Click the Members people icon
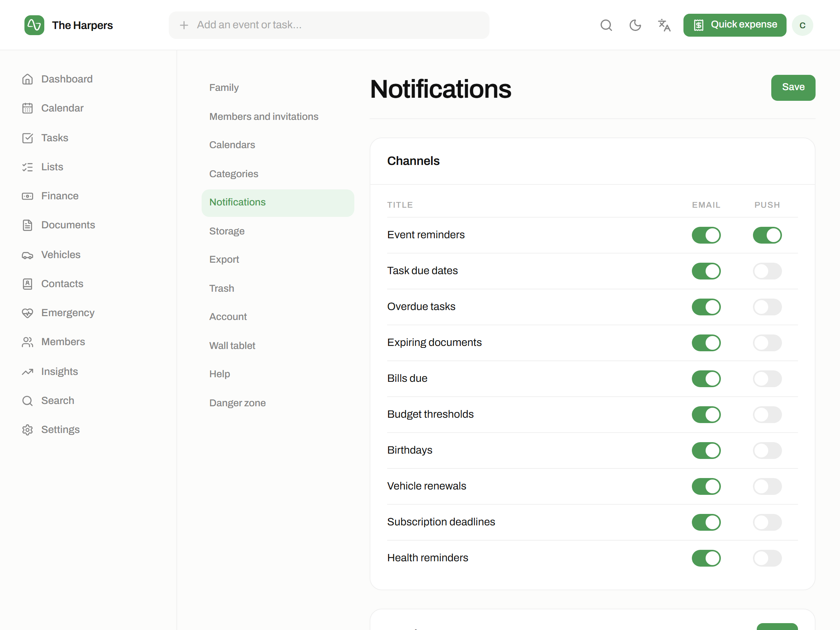Screen dimensions: 840x630 point(27,342)
